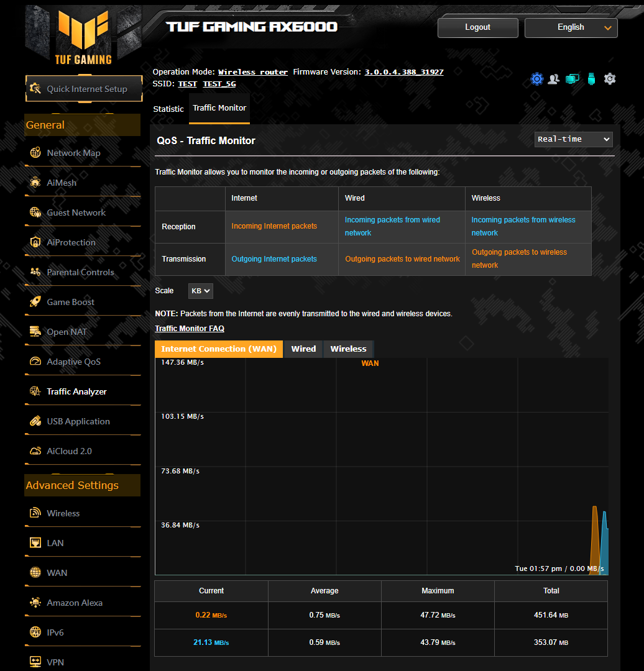Viewport: 644px width, 671px height.
Task: Click the blue WAN download spike on graph
Action: pyautogui.click(x=605, y=544)
